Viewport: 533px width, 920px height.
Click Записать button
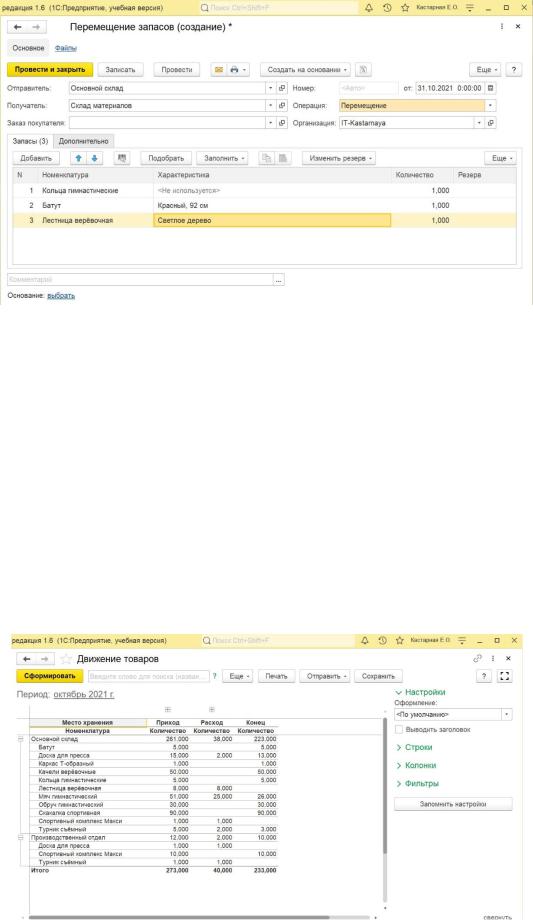point(120,69)
